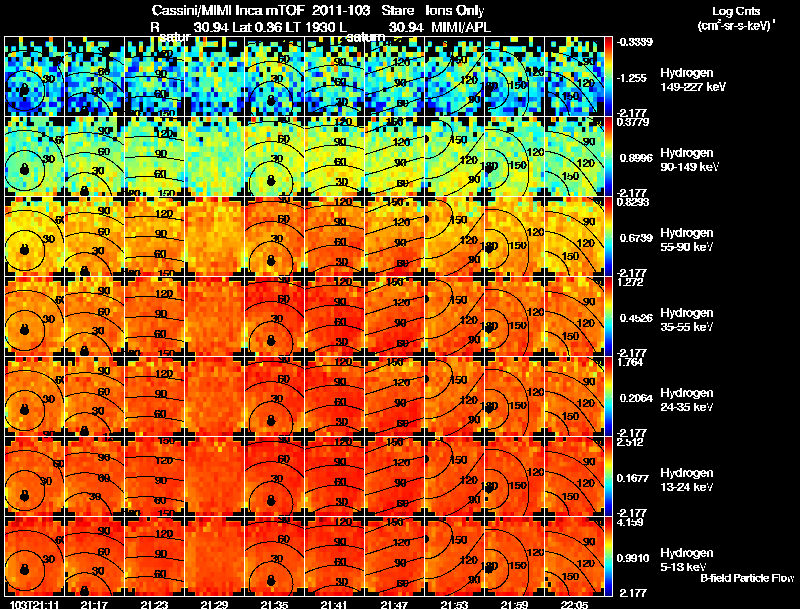This screenshot has width=800, height=609.
Task: Select the 21:53 time label
Action: coord(455,604)
